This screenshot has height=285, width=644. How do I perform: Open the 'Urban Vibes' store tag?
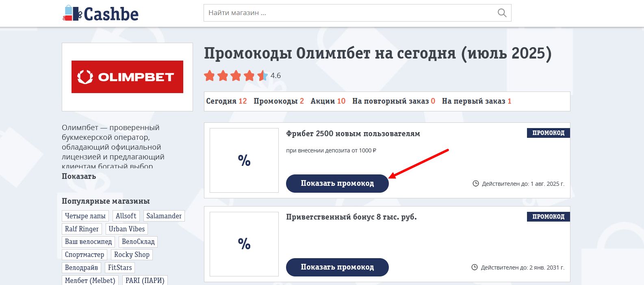tap(127, 229)
